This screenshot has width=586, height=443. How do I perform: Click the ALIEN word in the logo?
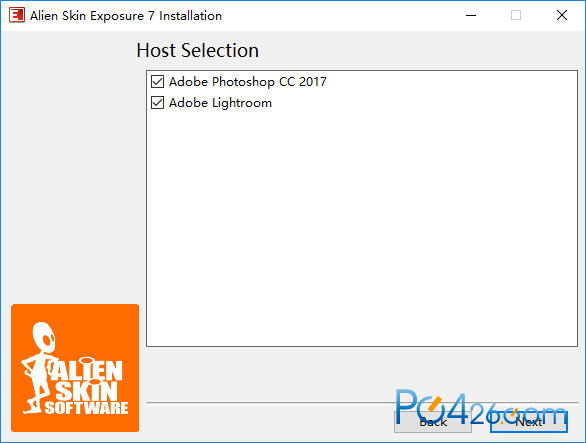click(x=87, y=370)
